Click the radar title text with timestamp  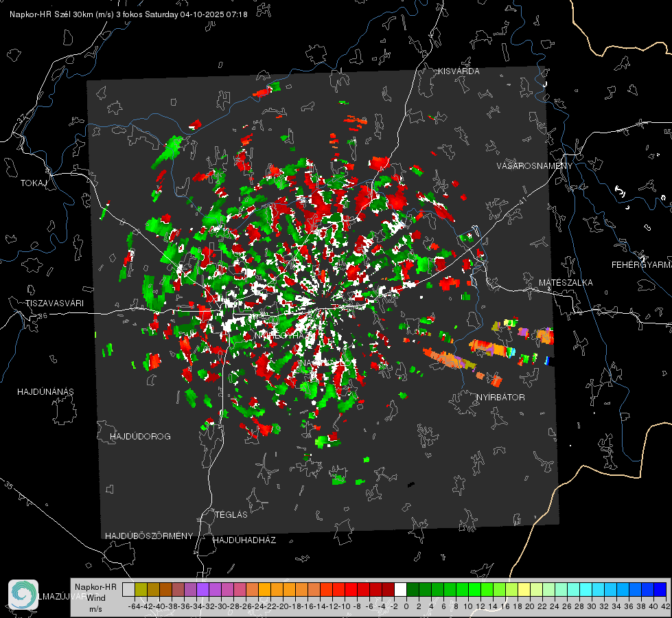pos(128,14)
